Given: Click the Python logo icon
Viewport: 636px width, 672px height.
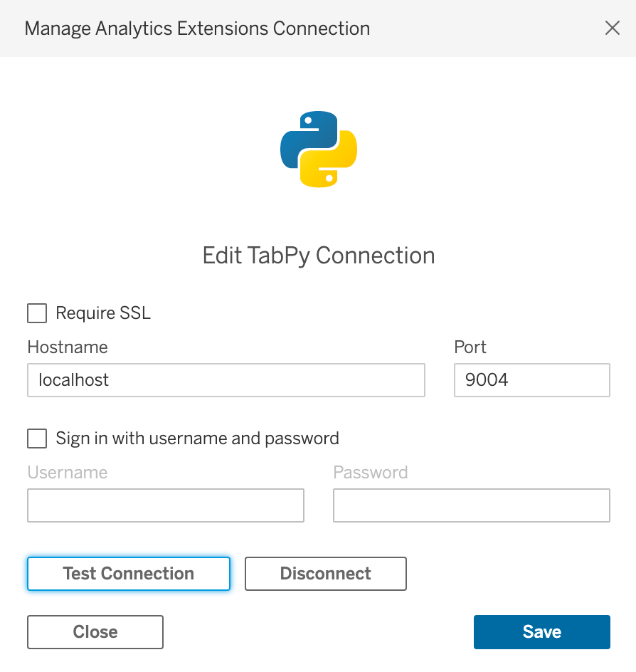Looking at the screenshot, I should pos(318,149).
